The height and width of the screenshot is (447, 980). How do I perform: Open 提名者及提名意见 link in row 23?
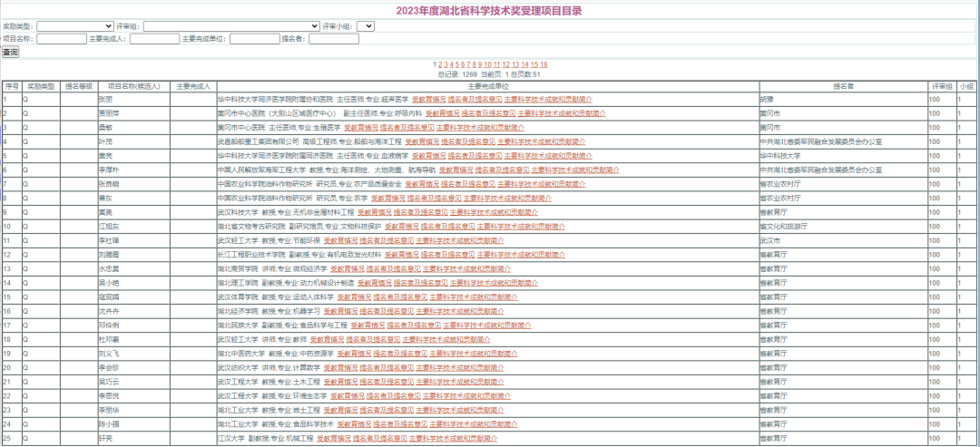tap(387, 410)
